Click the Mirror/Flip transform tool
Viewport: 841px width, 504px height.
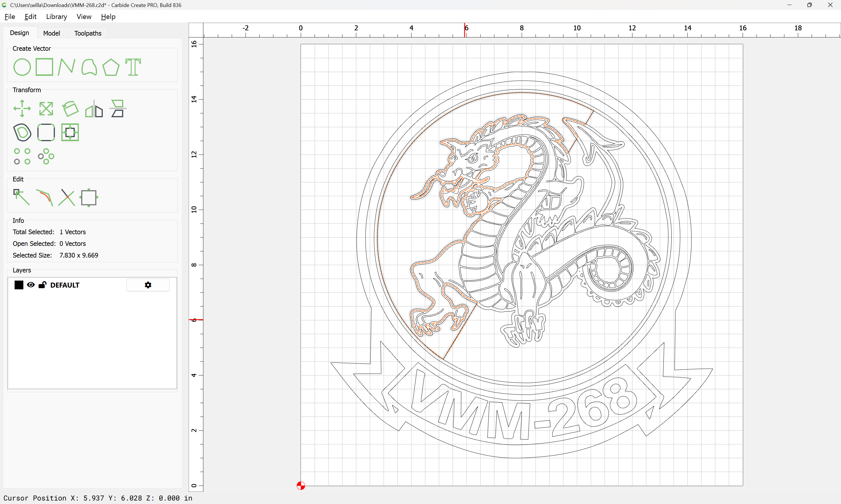94,109
